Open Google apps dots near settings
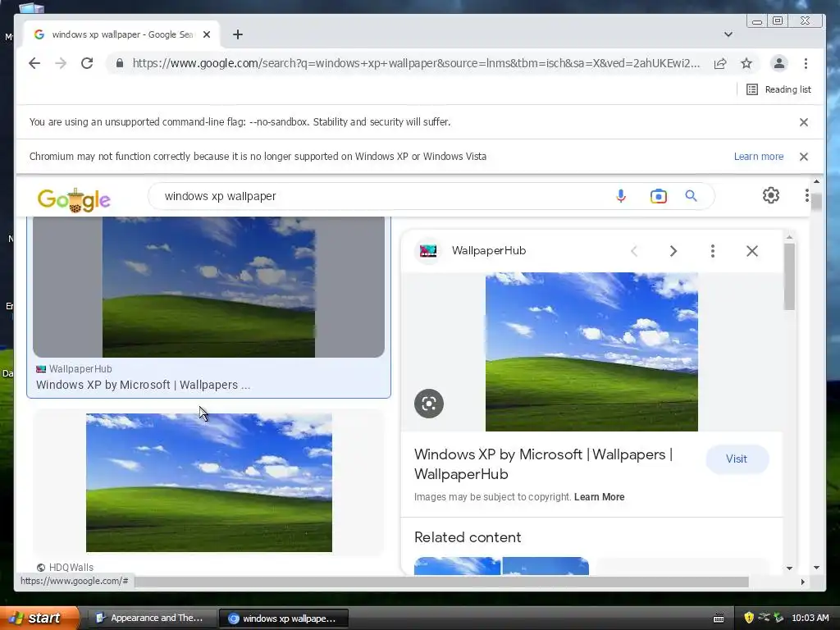This screenshot has height=630, width=840. coord(806,195)
